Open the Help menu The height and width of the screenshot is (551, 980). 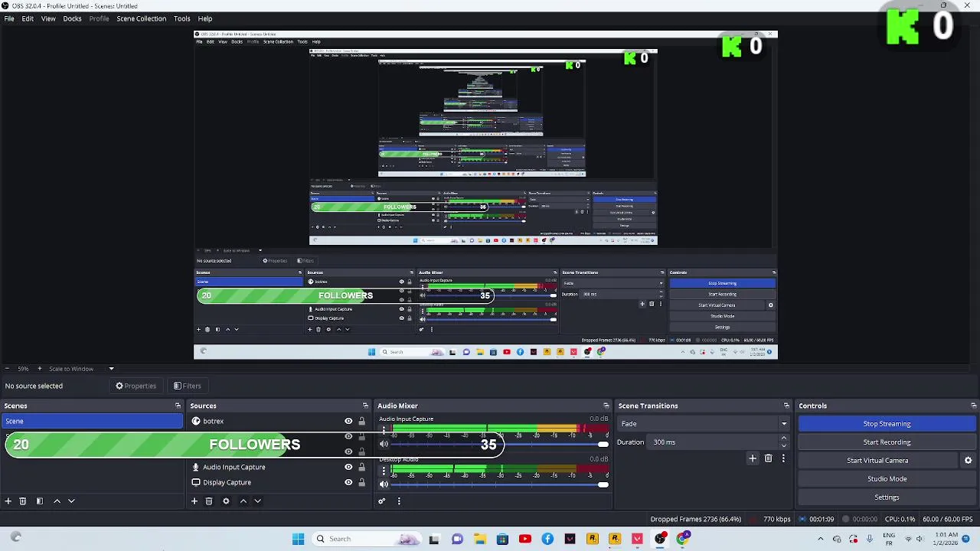pos(205,18)
